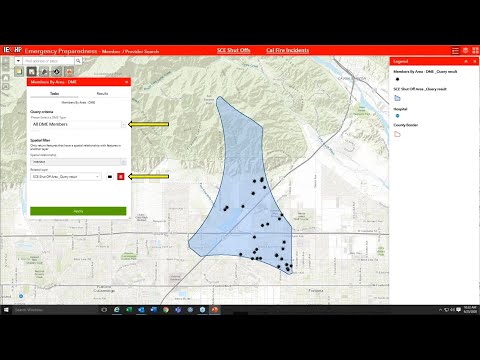480x360 pixels.
Task: Open the fifth orange widget icon
Action: (69, 72)
